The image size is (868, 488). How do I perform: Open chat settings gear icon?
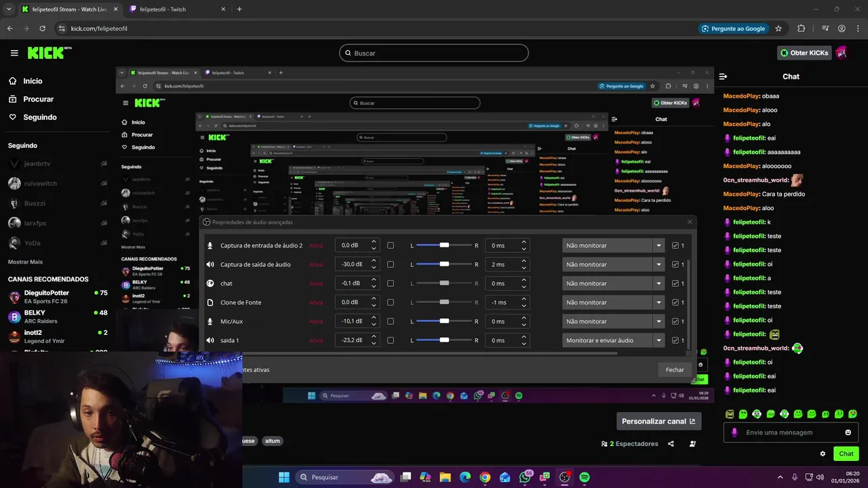tap(823, 453)
